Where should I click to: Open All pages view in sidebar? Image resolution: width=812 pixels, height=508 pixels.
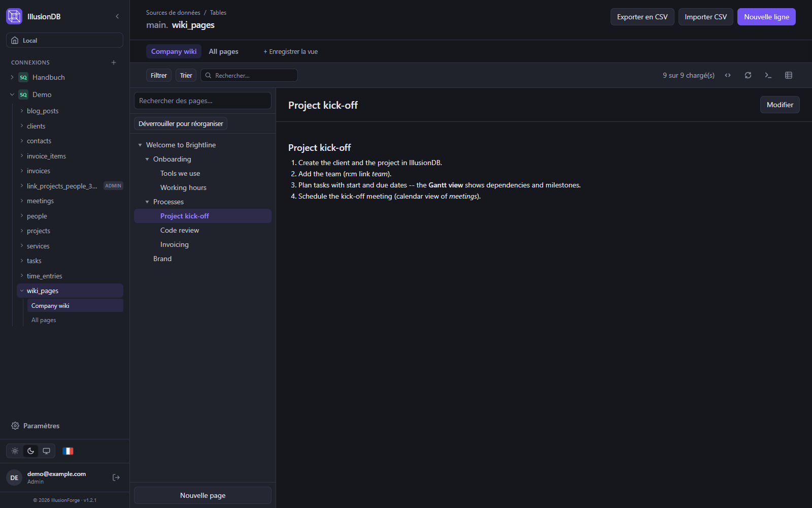point(75,320)
